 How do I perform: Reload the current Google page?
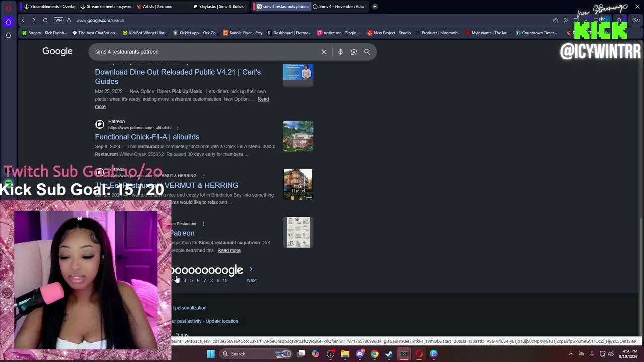45,20
